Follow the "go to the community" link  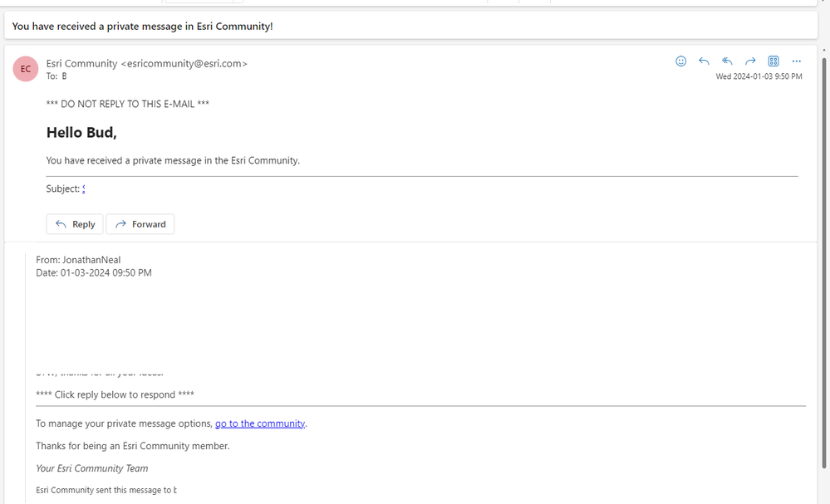(260, 423)
